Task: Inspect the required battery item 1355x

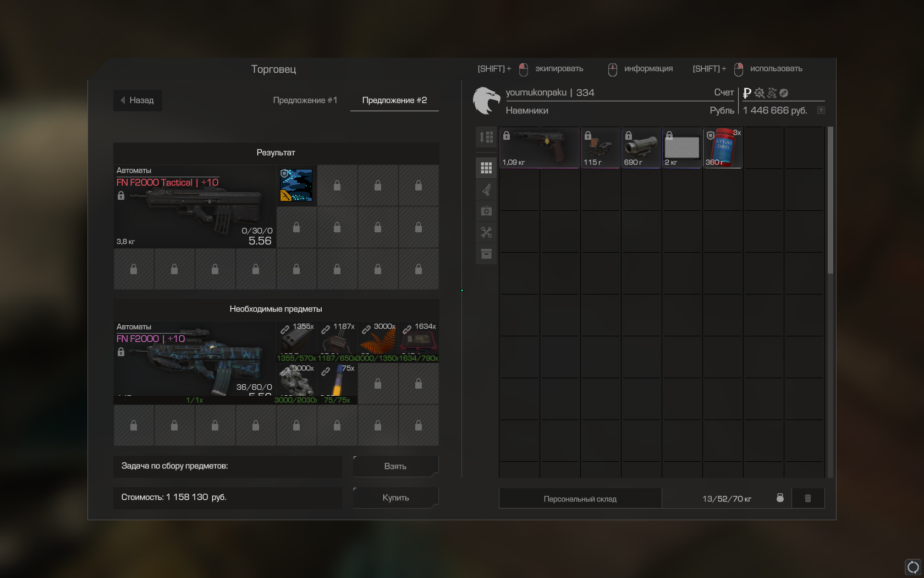Action: point(296,342)
